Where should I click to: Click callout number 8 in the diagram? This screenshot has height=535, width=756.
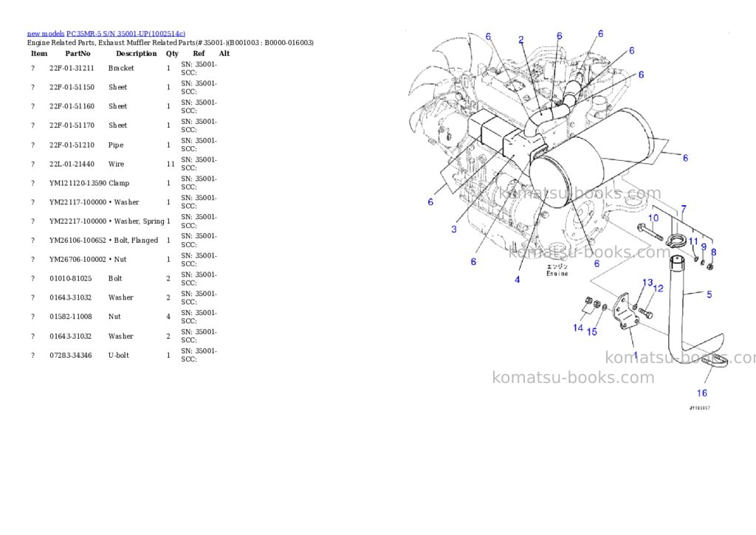click(x=714, y=252)
